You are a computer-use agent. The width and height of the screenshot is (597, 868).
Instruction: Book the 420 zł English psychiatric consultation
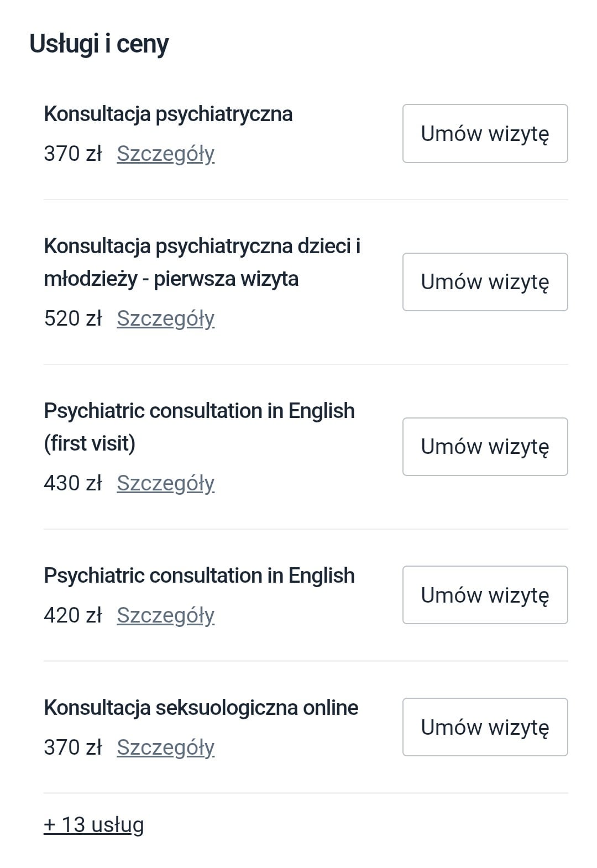click(485, 595)
